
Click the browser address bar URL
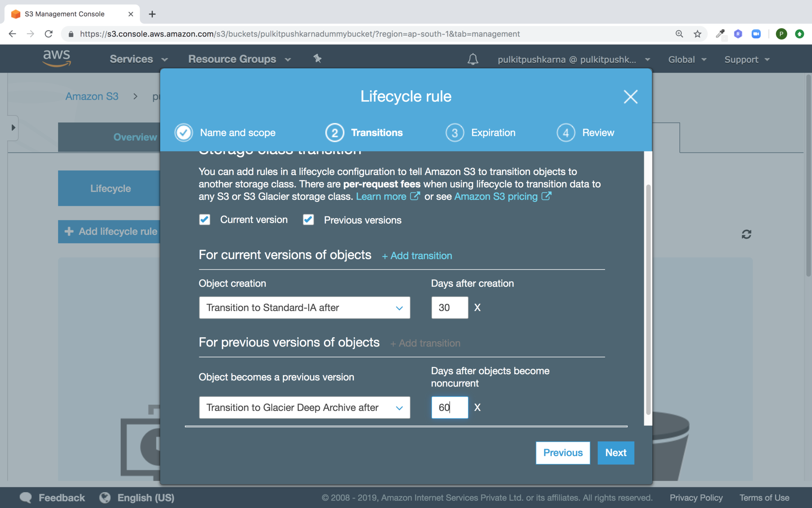click(300, 34)
